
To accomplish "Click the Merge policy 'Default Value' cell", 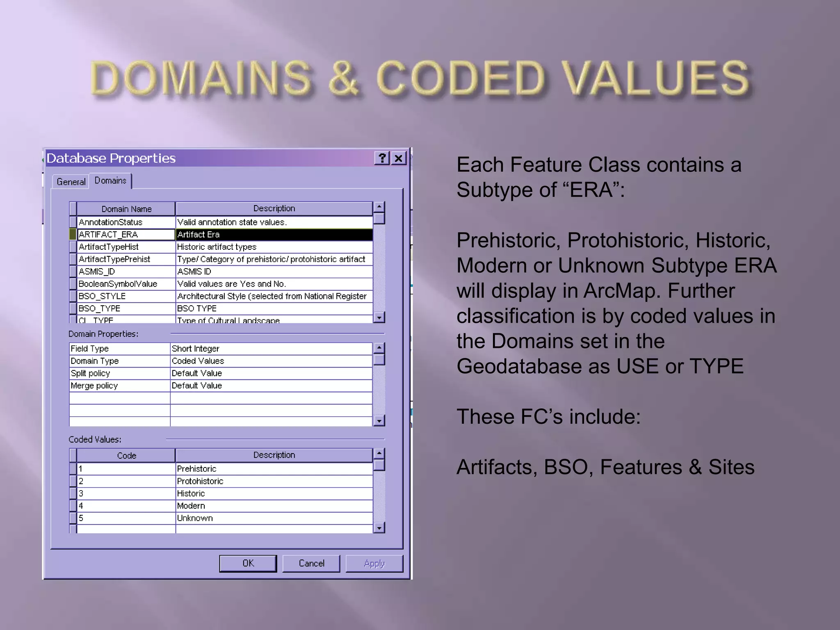I will point(271,386).
